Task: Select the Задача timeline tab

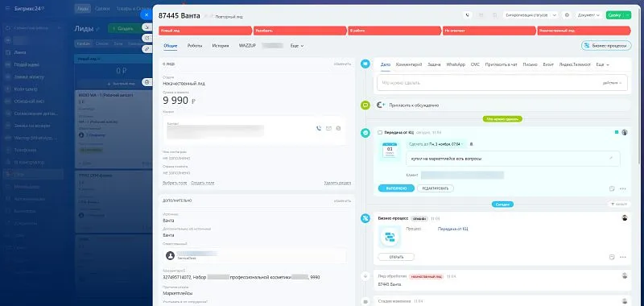Action: pyautogui.click(x=434, y=65)
